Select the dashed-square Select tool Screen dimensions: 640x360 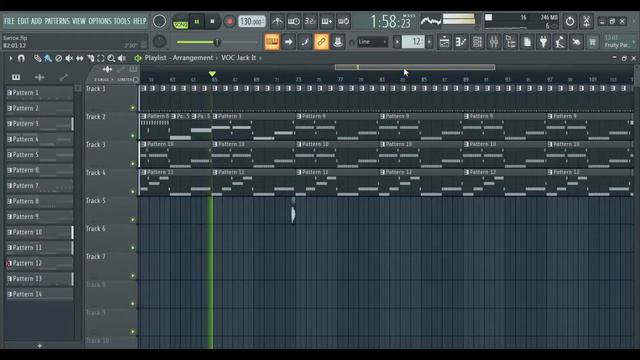[101, 58]
